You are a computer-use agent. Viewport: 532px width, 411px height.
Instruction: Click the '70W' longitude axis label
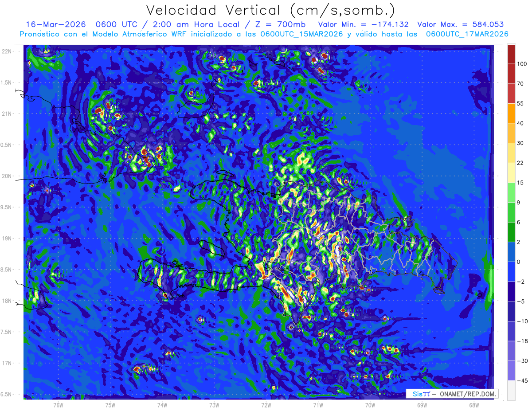click(370, 405)
